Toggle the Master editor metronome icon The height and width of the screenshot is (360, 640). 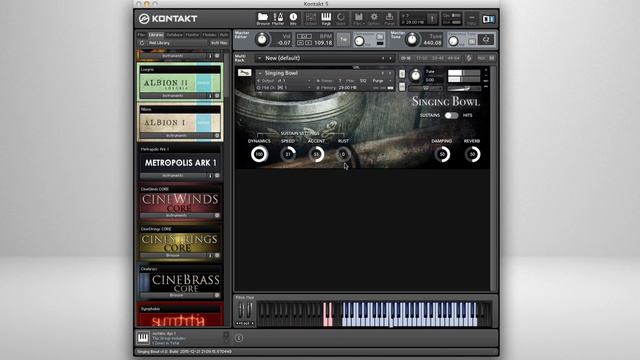(278, 18)
